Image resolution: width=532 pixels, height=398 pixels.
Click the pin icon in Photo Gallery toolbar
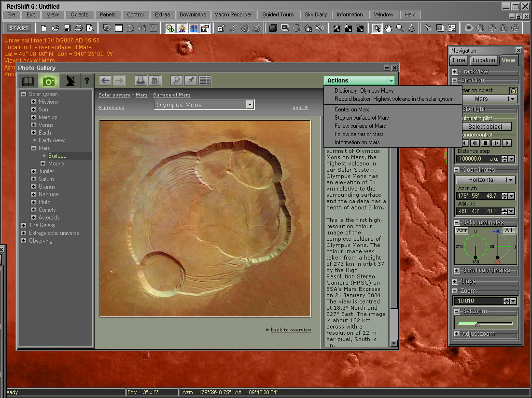pyautogui.click(x=191, y=81)
